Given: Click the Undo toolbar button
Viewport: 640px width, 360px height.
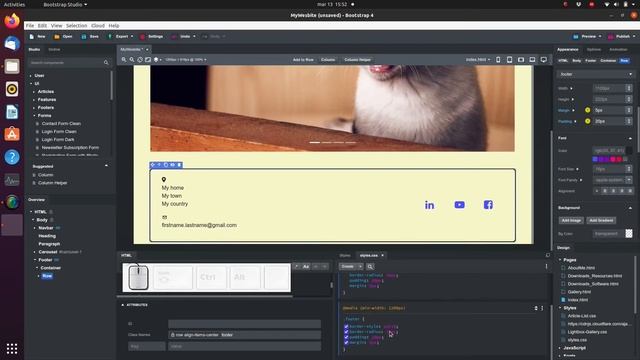Looking at the screenshot, I should [x=182, y=36].
